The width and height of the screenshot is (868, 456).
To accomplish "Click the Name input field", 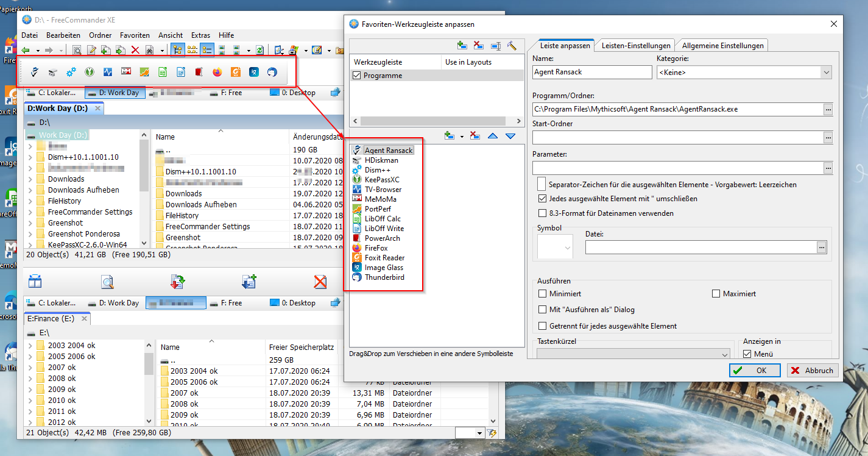I will pyautogui.click(x=592, y=72).
